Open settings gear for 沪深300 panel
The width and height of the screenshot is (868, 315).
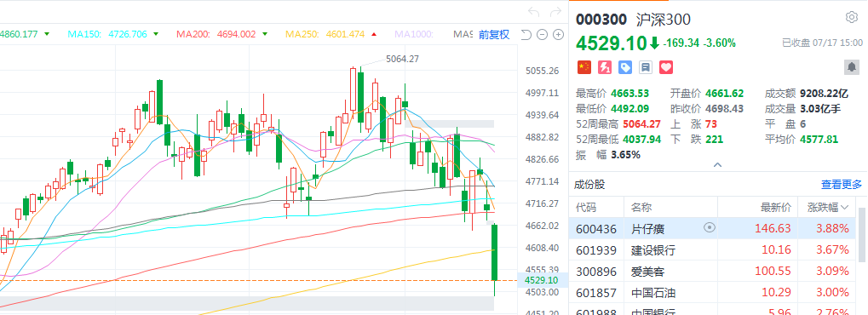click(852, 18)
